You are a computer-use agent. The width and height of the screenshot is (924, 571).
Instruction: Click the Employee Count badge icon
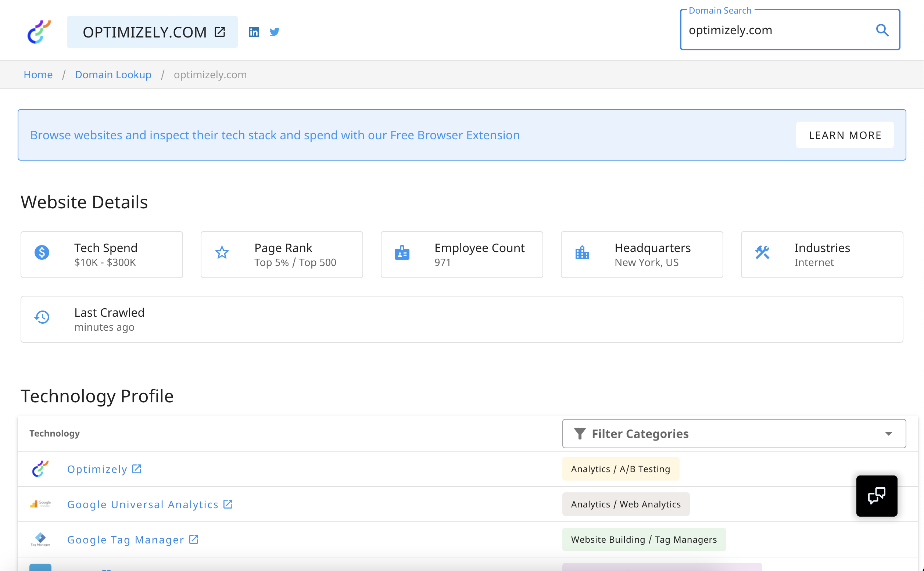(x=402, y=252)
